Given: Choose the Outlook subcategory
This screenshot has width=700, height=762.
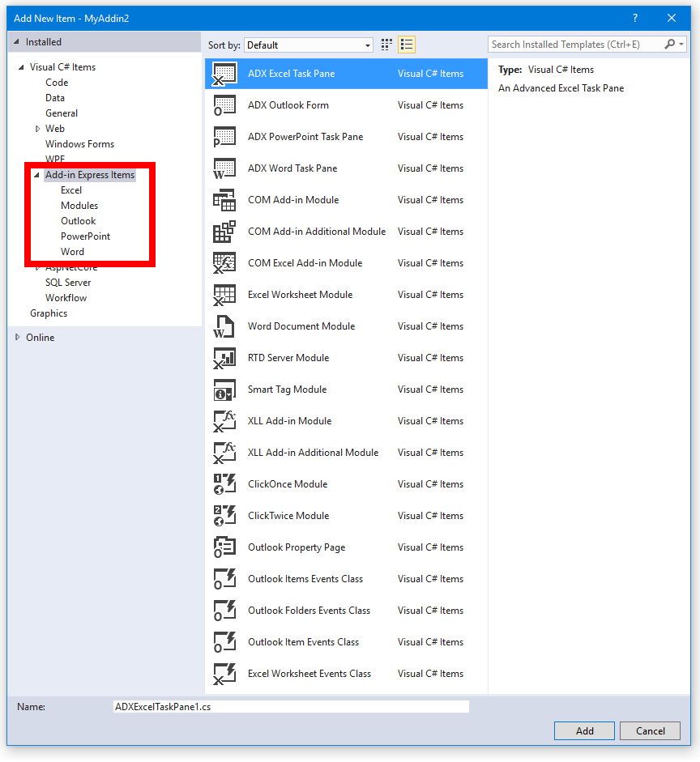Looking at the screenshot, I should 79,221.
